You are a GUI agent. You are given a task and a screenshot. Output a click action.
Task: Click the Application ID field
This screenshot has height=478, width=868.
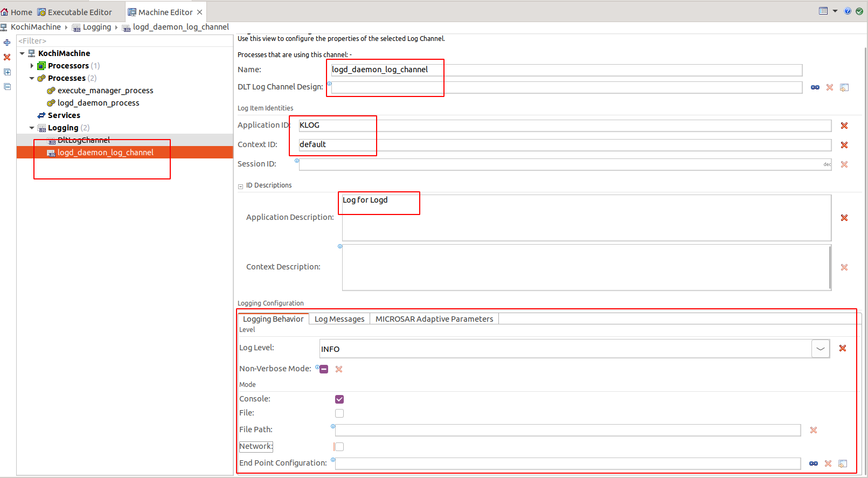565,126
